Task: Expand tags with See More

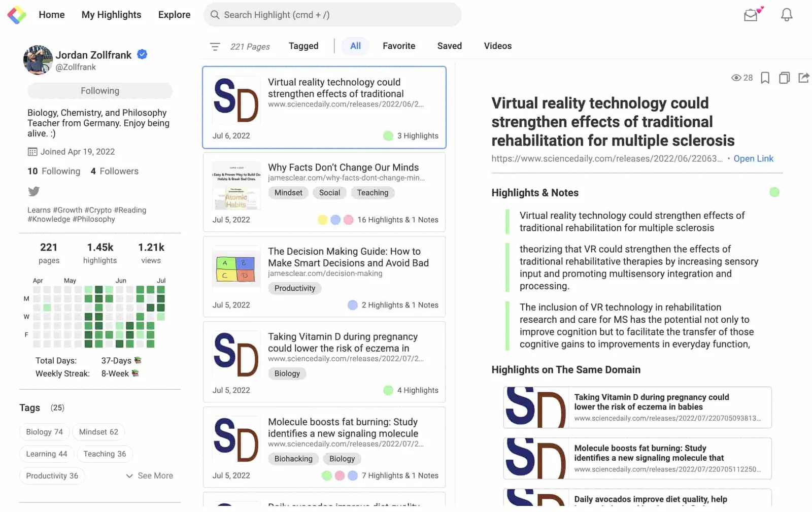Action: click(150, 475)
